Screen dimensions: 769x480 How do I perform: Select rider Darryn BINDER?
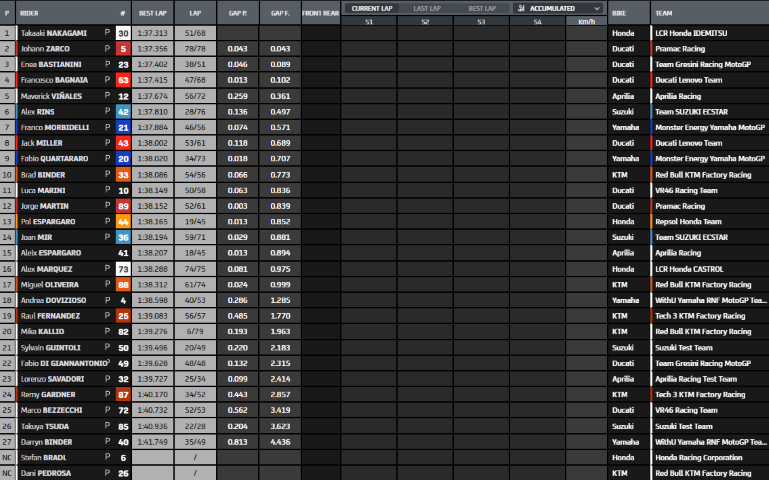point(46,442)
